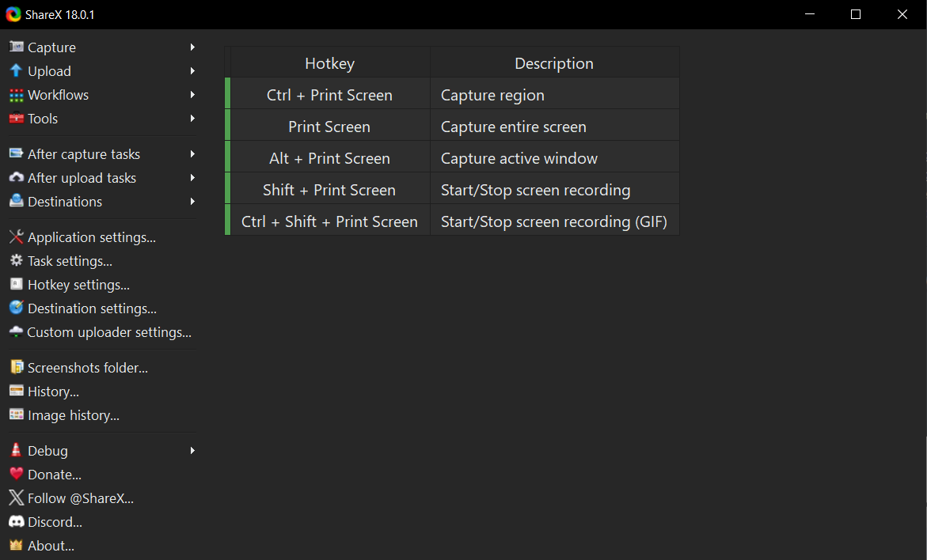Open the Donate page
This screenshot has width=927, height=560.
pyautogui.click(x=54, y=474)
